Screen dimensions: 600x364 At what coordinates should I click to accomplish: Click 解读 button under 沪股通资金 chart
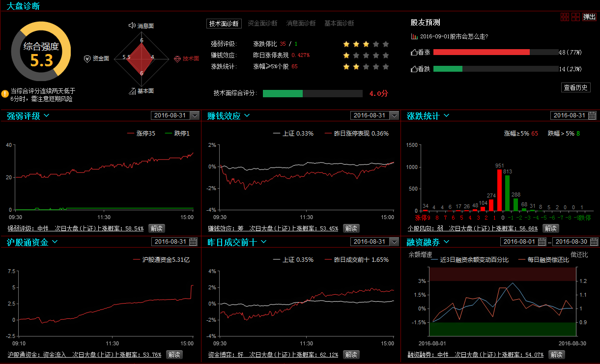point(174,355)
